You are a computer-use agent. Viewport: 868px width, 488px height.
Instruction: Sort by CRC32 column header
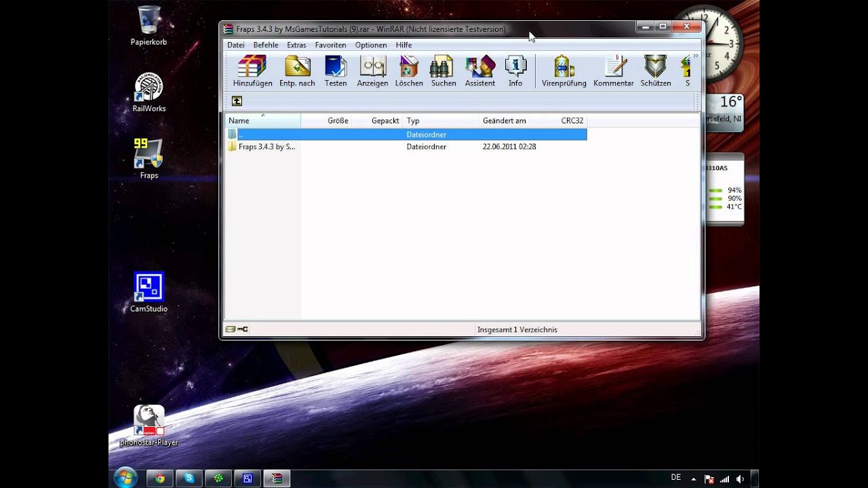point(565,121)
